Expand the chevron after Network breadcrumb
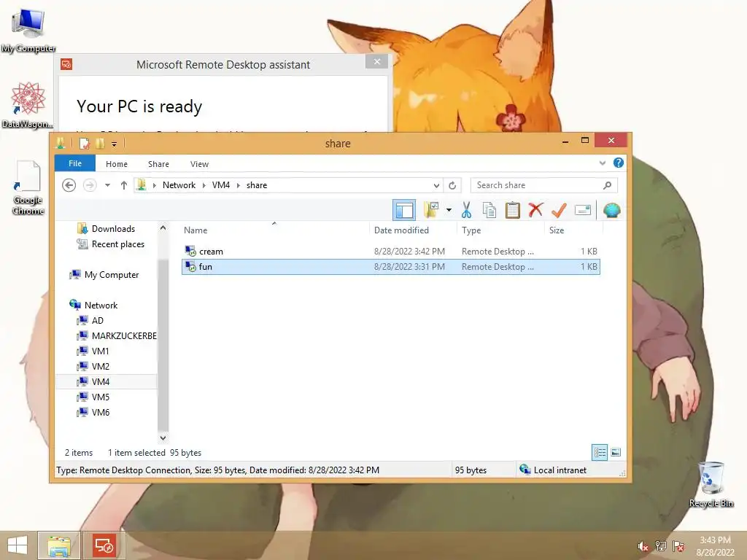The width and height of the screenshot is (747, 560). pos(204,185)
